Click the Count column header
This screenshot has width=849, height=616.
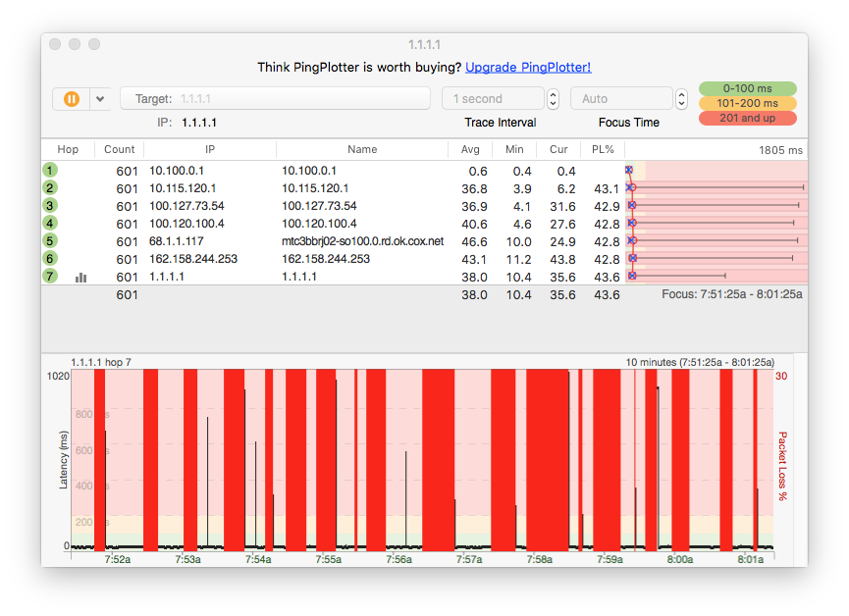pos(119,149)
